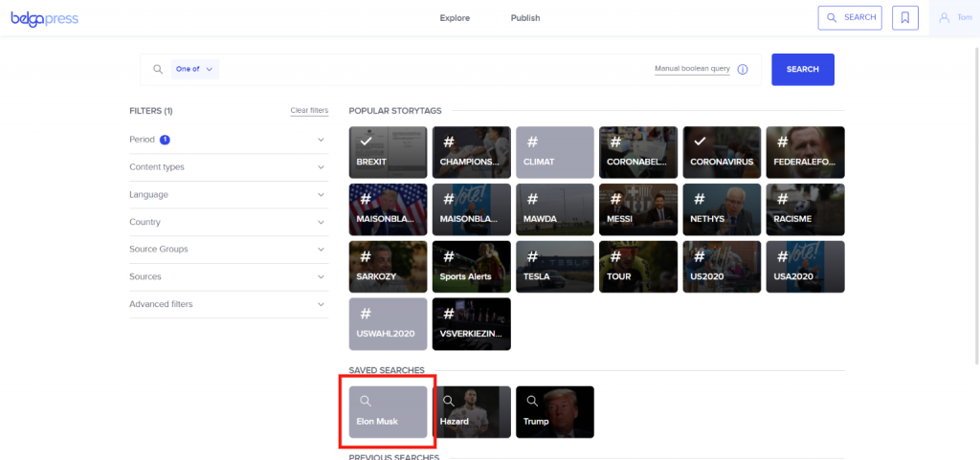Image resolution: width=980 pixels, height=460 pixels.
Task: Select the CORONABEL storytag tile
Action: [x=638, y=152]
